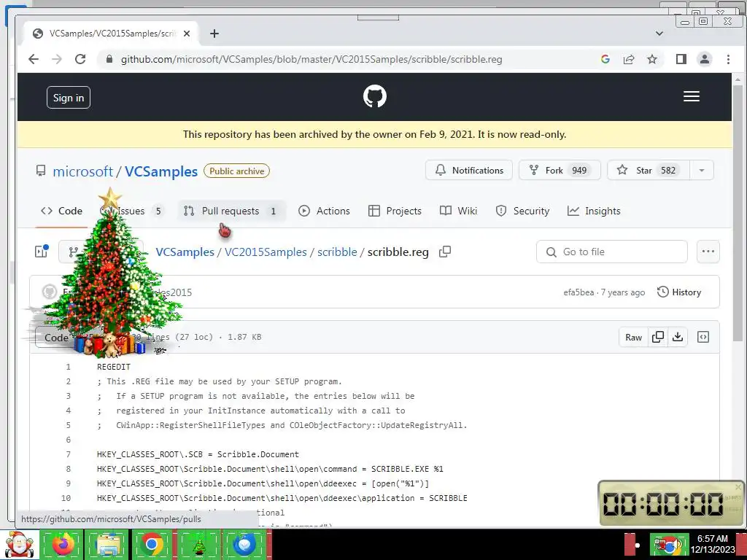Open File Explorer from the taskbar
The image size is (747, 560).
(x=108, y=544)
